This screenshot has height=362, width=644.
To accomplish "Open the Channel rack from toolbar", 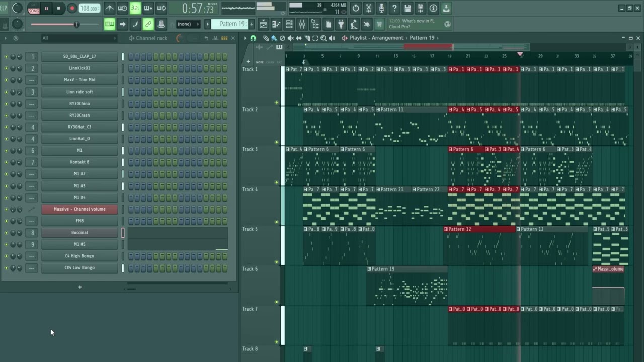I will tap(289, 24).
